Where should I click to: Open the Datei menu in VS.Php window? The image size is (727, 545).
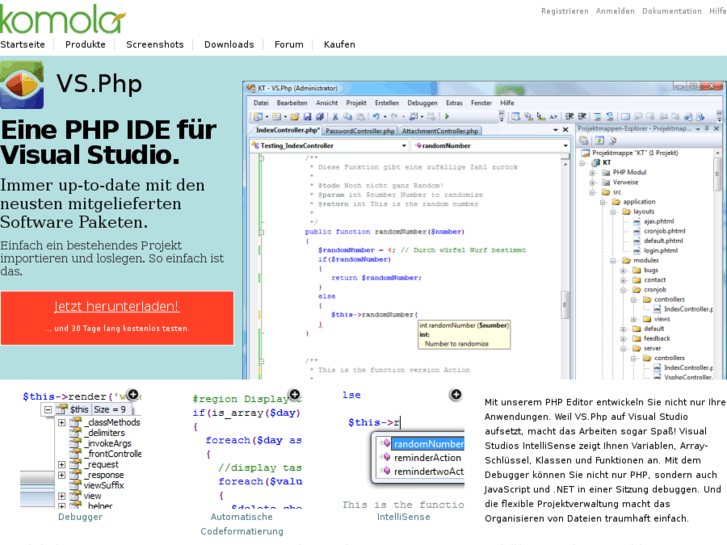(261, 103)
